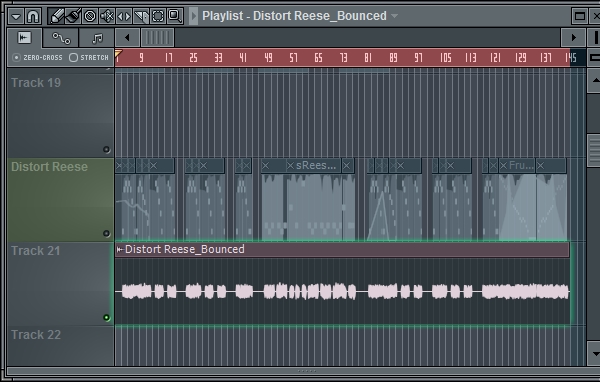This screenshot has width=600, height=382.
Task: Open the Playlist options menu arrow
Action: (16, 16)
